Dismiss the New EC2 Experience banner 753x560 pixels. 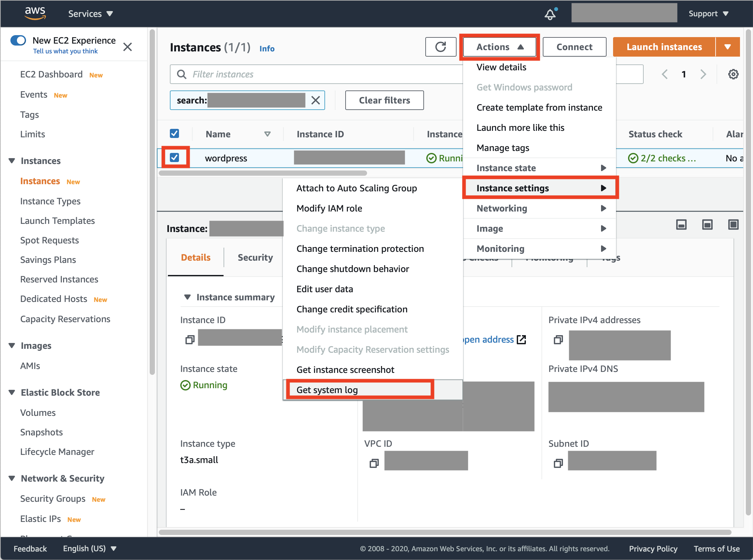pyautogui.click(x=128, y=47)
